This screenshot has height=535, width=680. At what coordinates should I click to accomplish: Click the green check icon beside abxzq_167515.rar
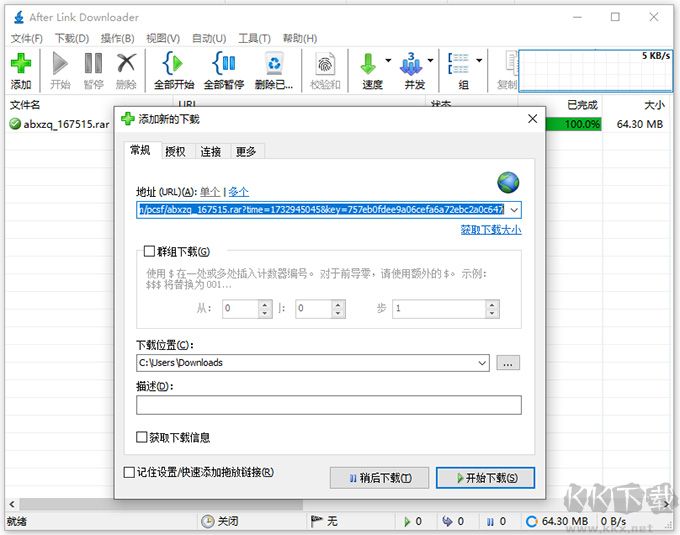(15, 124)
